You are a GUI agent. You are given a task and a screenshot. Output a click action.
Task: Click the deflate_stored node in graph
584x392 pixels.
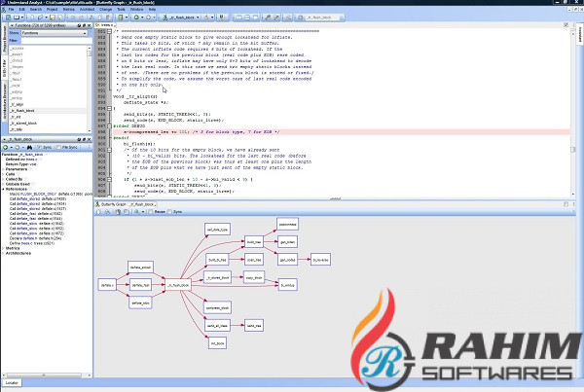click(x=140, y=267)
